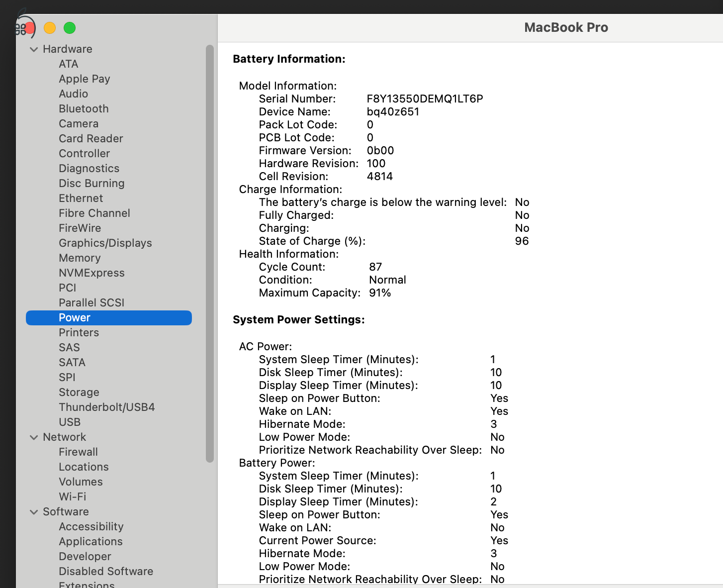Select NVMExpress in the sidebar

(92, 273)
